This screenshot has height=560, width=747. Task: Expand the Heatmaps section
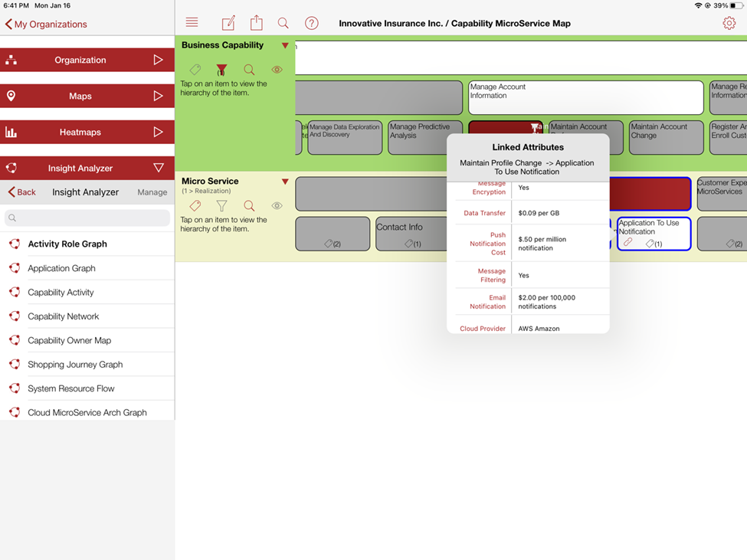pos(87,133)
